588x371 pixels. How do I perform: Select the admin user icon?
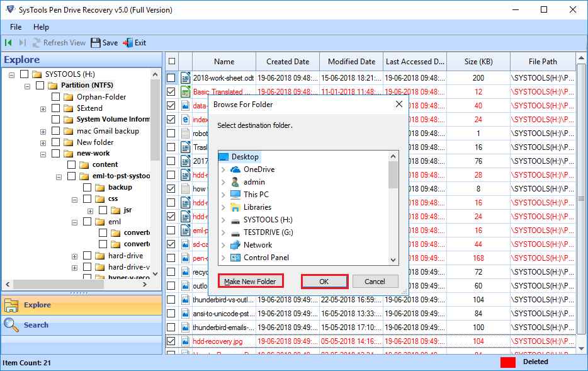pos(235,182)
